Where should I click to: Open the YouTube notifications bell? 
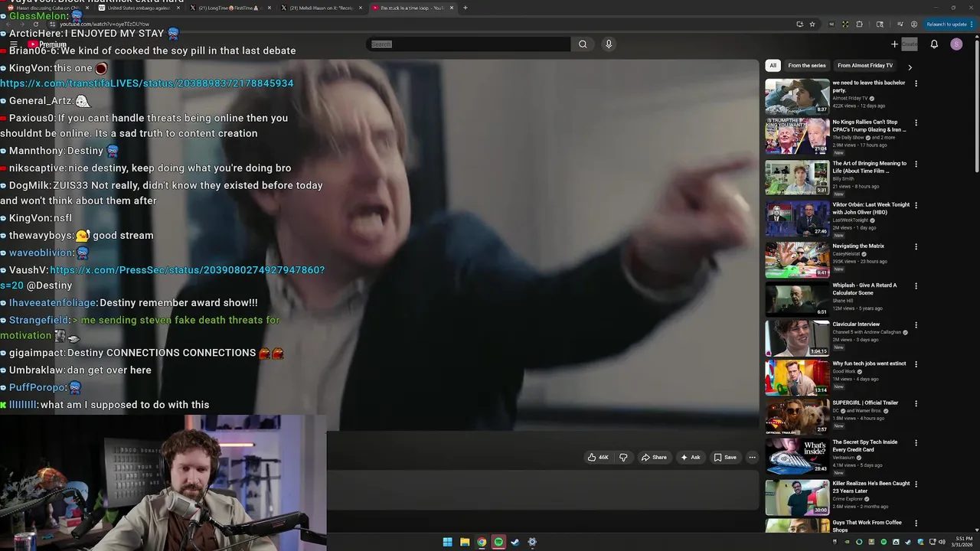click(934, 44)
